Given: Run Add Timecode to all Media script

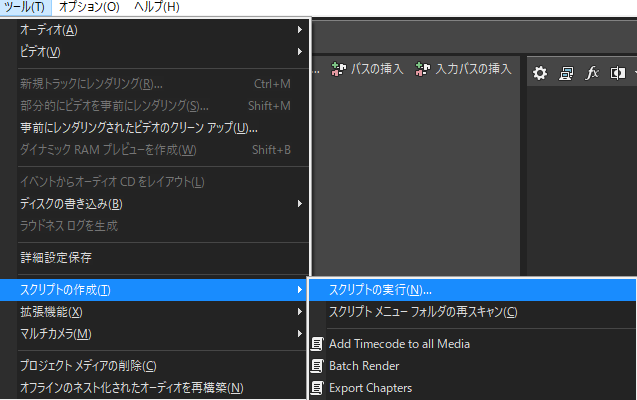Looking at the screenshot, I should [x=472, y=344].
